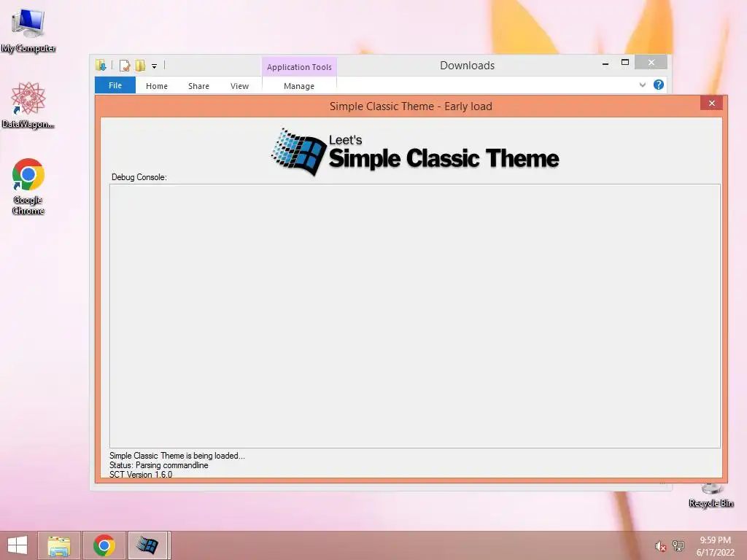Switch to the View ribbon tab
Screen dimensions: 747x560
[x=239, y=86]
